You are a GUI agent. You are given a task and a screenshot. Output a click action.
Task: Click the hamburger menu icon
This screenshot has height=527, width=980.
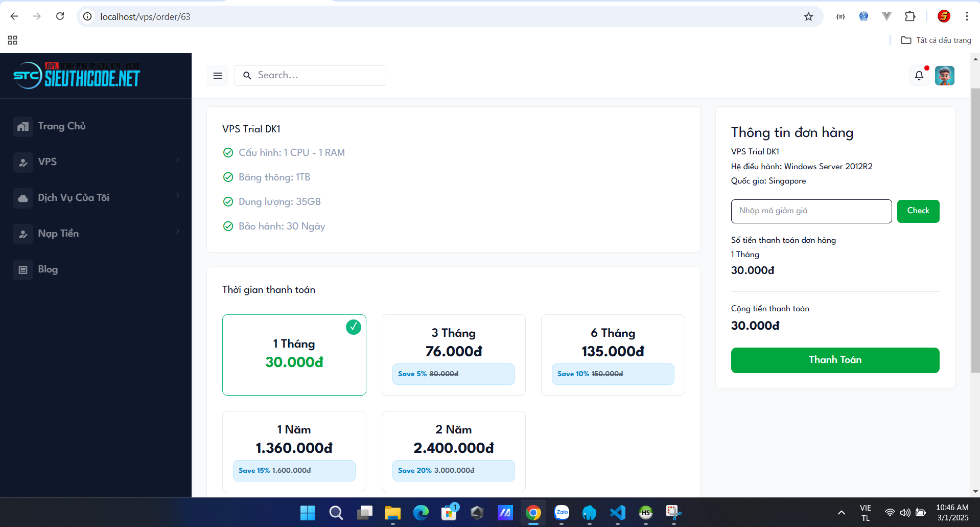coord(218,76)
